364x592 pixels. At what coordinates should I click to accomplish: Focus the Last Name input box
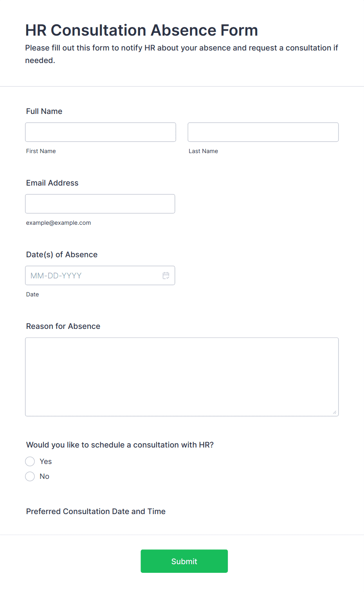tap(263, 132)
